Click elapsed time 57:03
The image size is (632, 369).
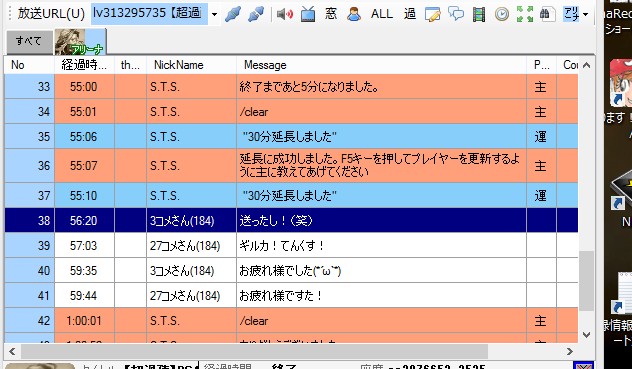pyautogui.click(x=83, y=246)
